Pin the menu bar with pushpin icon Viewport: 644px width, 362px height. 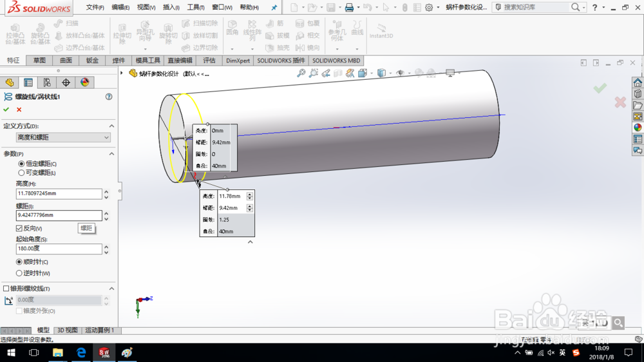(x=274, y=7)
